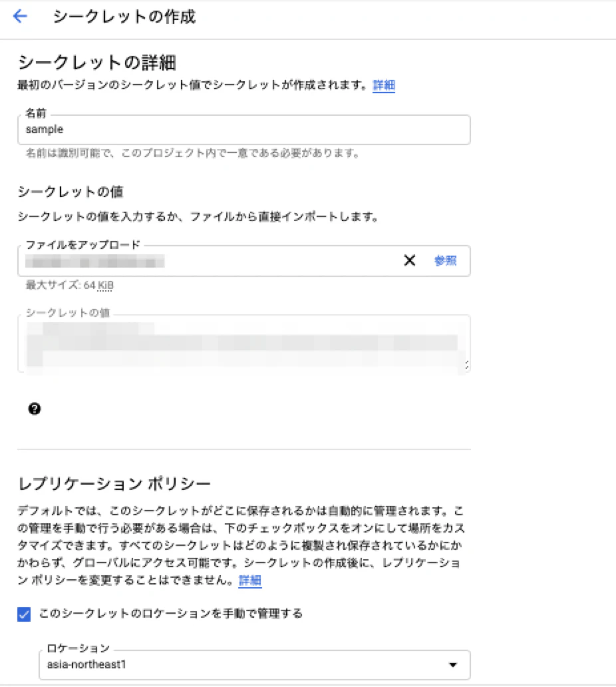Click the KiB abbreviation under the upload field

pos(105,285)
